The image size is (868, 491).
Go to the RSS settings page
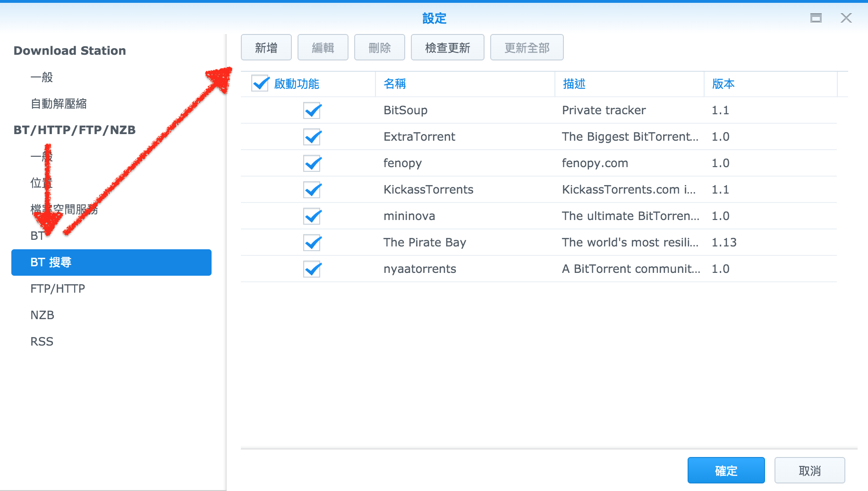pos(42,341)
